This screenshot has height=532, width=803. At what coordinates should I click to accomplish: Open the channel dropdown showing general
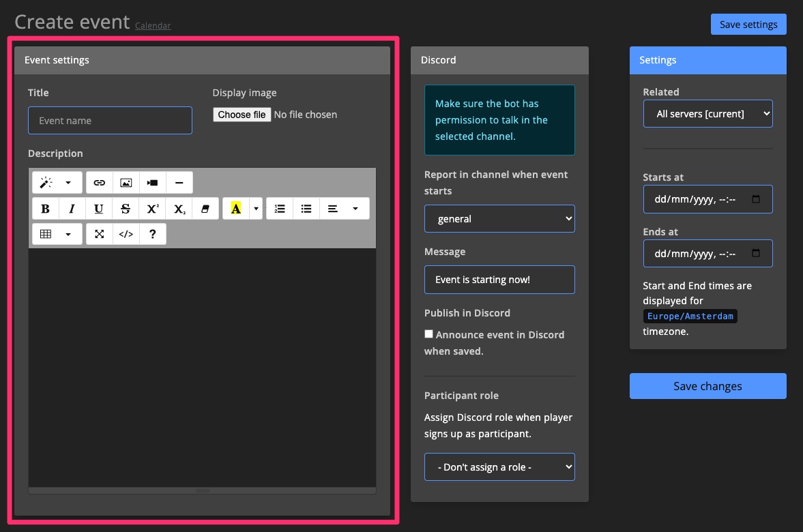499,218
